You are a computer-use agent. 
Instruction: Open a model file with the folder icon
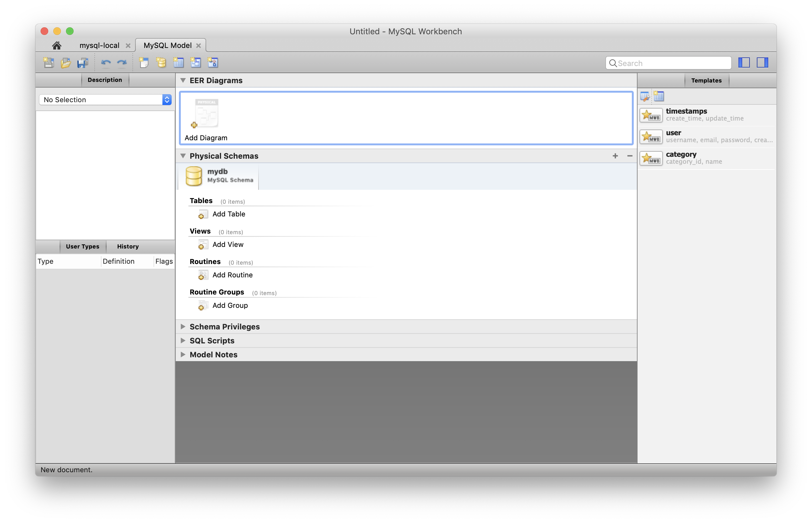tap(65, 63)
